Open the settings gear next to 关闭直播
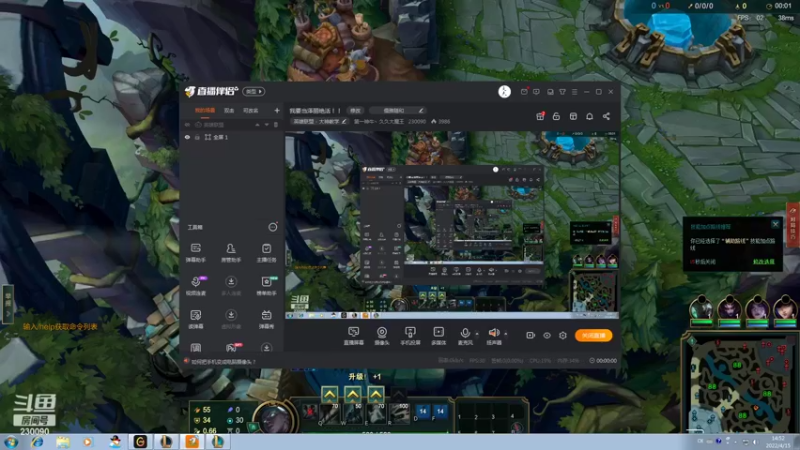This screenshot has width=800, height=450. pyautogui.click(x=563, y=335)
